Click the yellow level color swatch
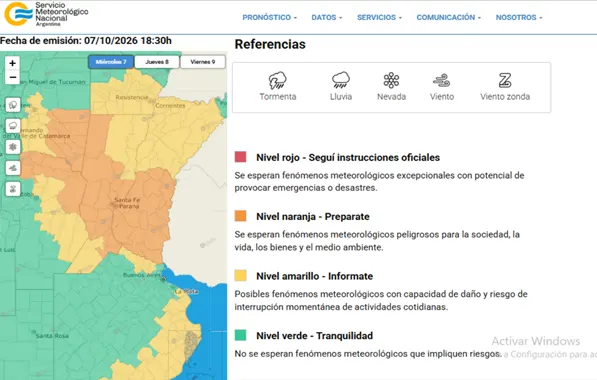597x380 pixels. tap(240, 275)
